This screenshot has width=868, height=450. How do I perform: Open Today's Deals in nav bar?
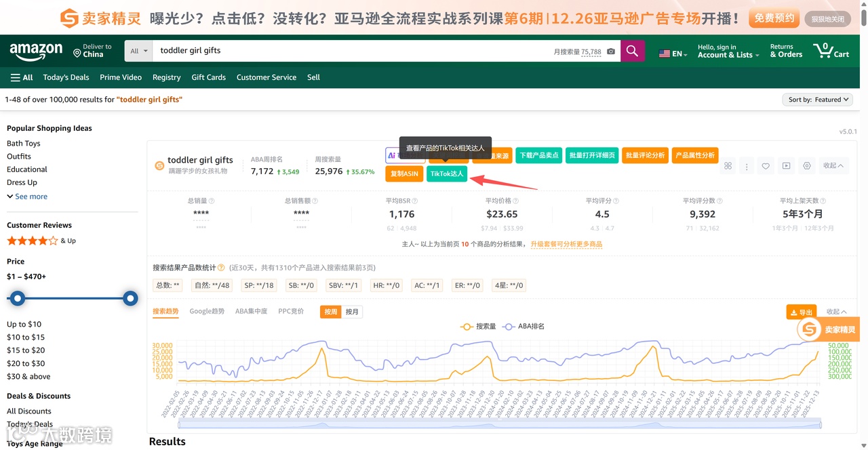(66, 77)
